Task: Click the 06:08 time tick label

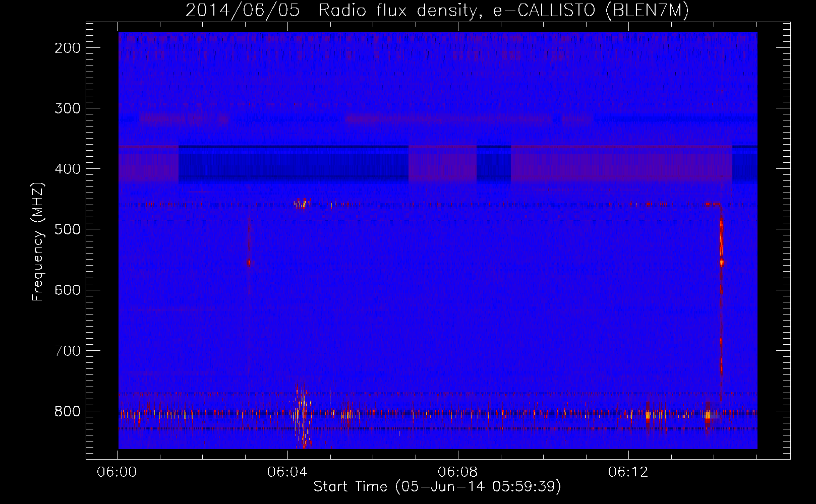Action: 458,472
